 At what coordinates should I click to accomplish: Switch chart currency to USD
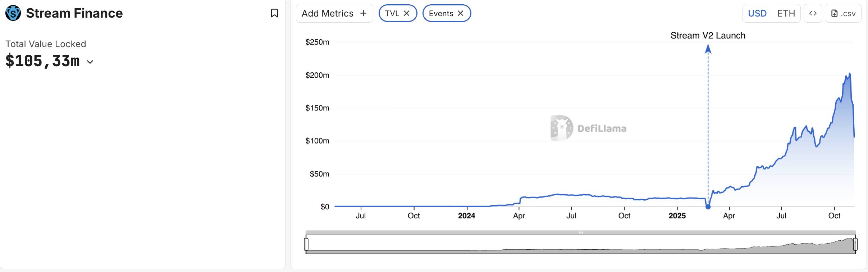coord(757,13)
